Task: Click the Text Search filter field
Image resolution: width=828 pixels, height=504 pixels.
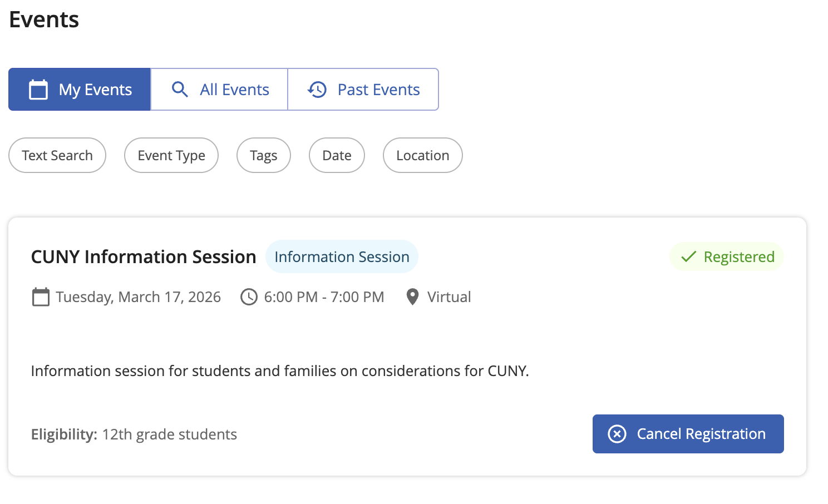Action: click(x=57, y=155)
